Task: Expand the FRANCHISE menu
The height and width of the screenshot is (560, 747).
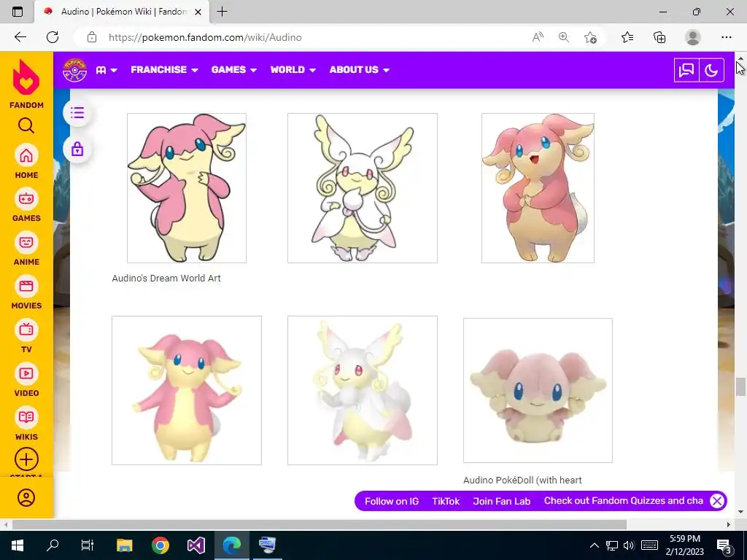Action: (x=164, y=69)
